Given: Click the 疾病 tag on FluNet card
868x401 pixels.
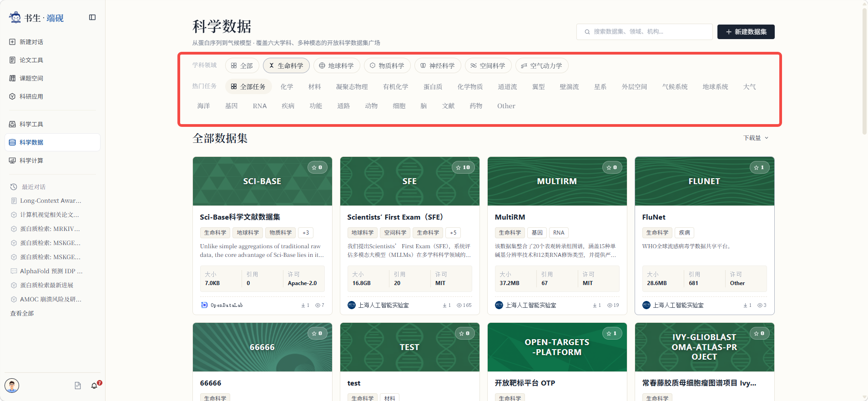Looking at the screenshot, I should coord(685,232).
